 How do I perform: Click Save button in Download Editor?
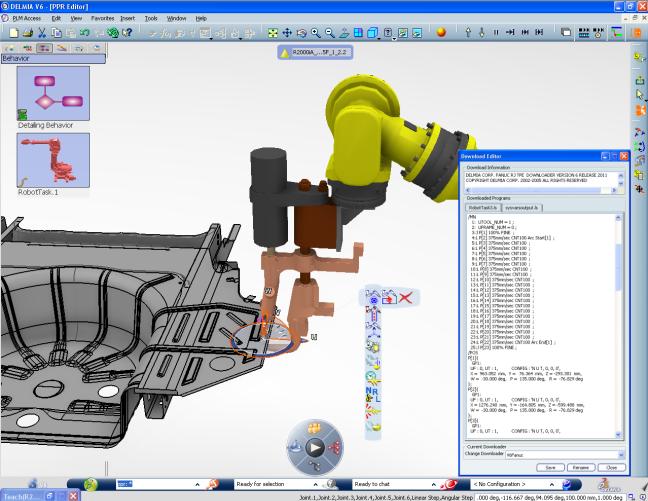pos(550,467)
